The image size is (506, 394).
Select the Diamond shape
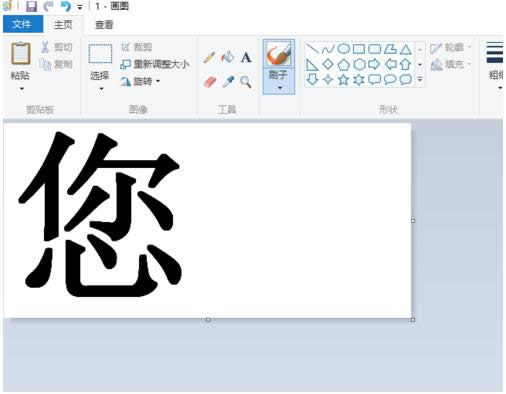(328, 64)
